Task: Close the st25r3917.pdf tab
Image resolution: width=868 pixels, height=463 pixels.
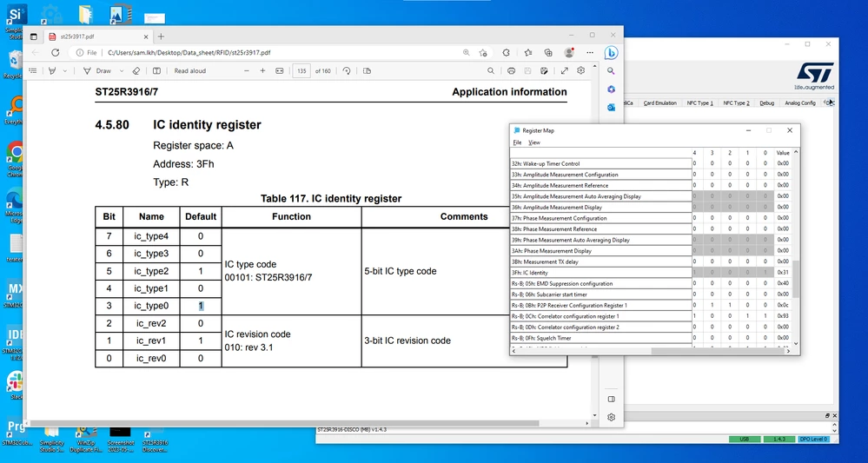Action: pos(146,36)
